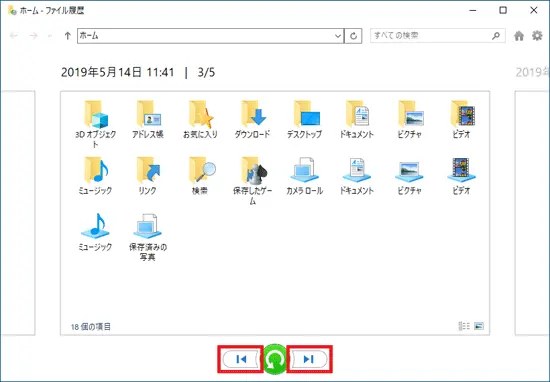
Task: Close the ファイル履歴 window
Action: [x=534, y=10]
